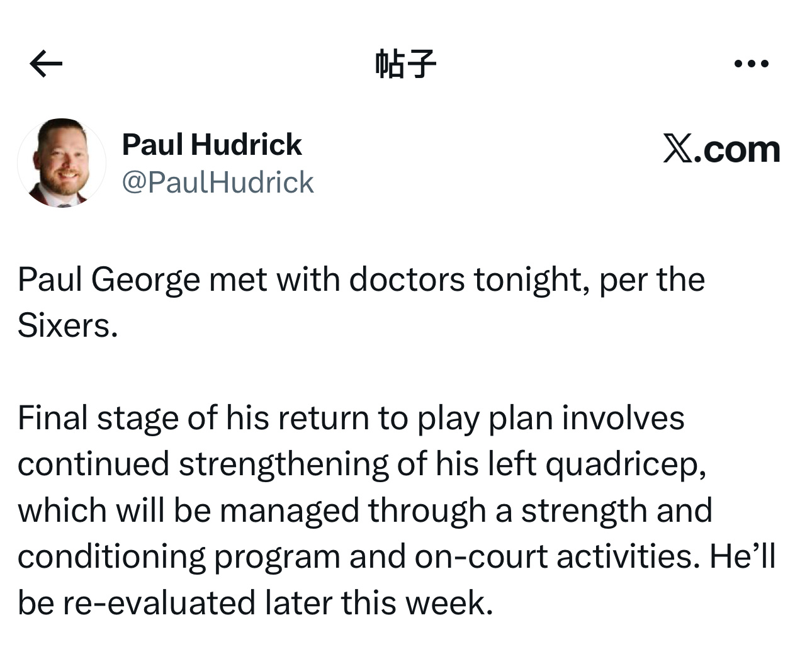Tap the 'strength and' text at line end
Screen dimensions: 812x659
616,510
